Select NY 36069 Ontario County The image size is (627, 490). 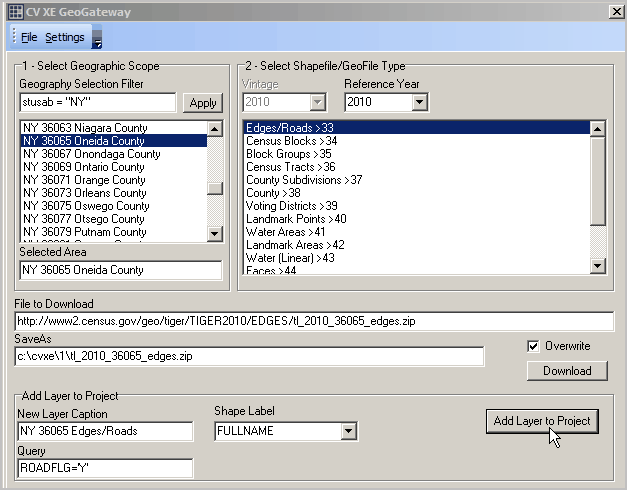[x=114, y=167]
